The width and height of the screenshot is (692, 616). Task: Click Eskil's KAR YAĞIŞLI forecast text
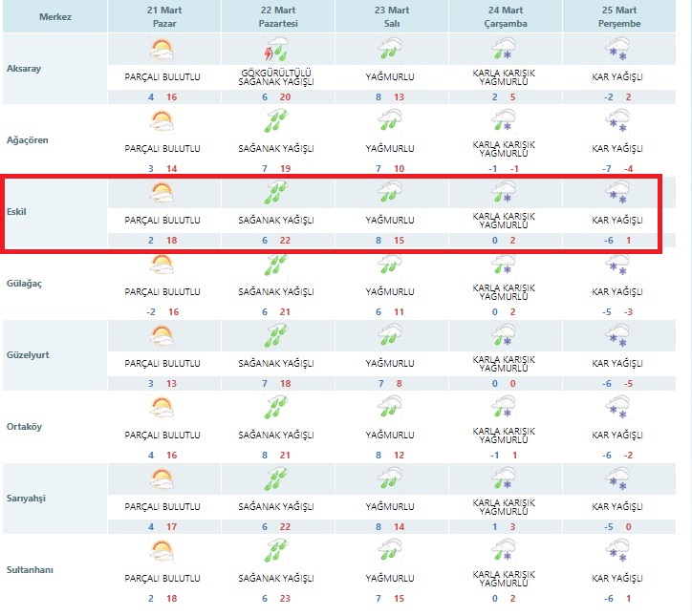618,221
